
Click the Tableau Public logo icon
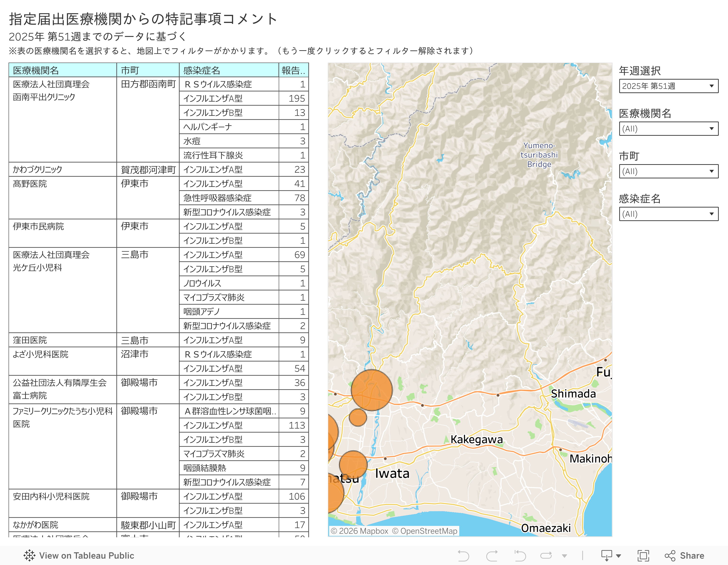click(29, 556)
